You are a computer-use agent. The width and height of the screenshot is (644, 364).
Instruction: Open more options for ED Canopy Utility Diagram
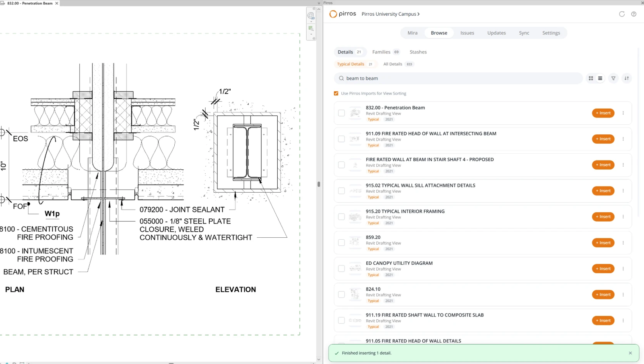623,269
